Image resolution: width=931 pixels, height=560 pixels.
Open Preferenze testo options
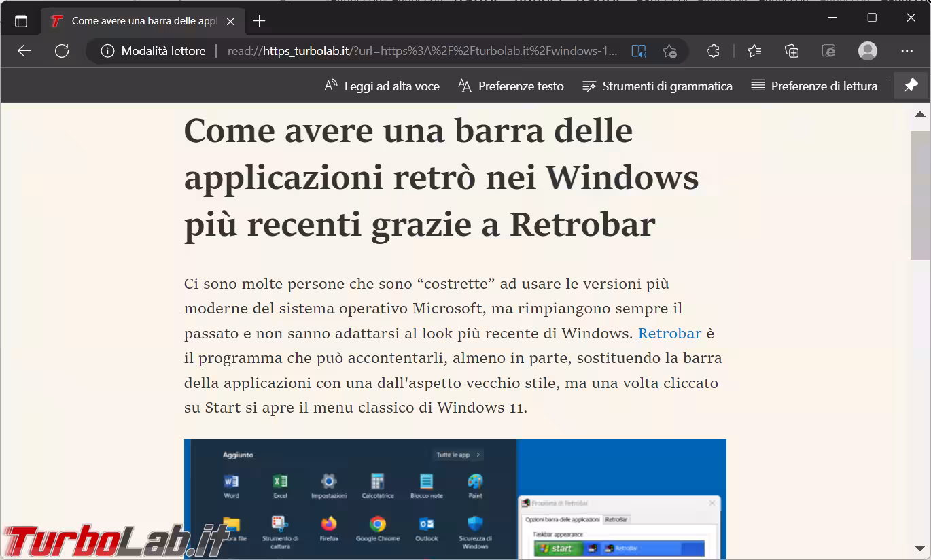click(x=511, y=86)
